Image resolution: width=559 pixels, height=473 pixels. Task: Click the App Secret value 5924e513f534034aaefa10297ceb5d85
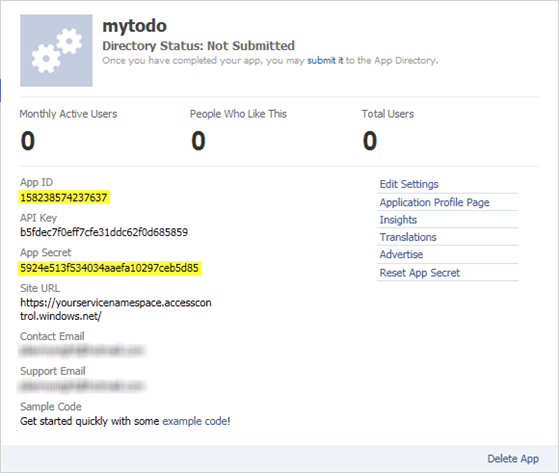[109, 268]
